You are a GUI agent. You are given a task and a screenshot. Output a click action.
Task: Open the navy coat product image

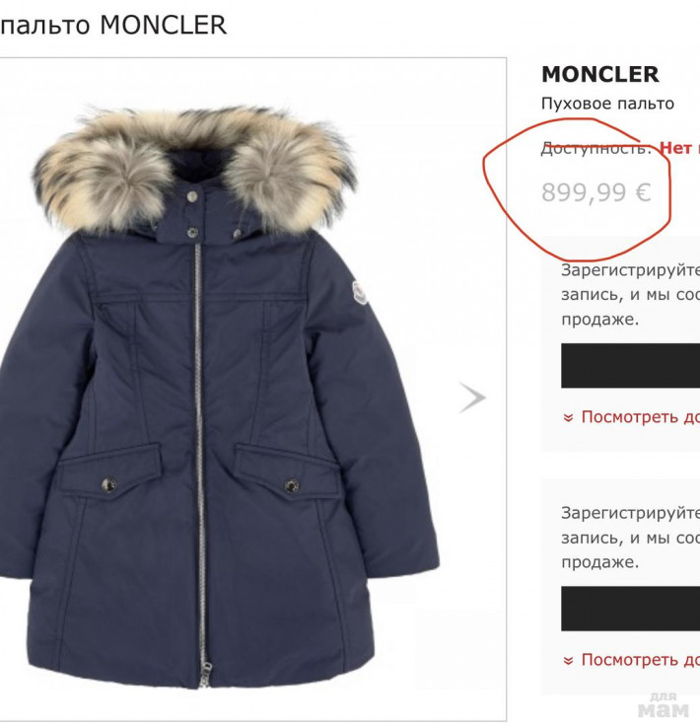point(218,397)
